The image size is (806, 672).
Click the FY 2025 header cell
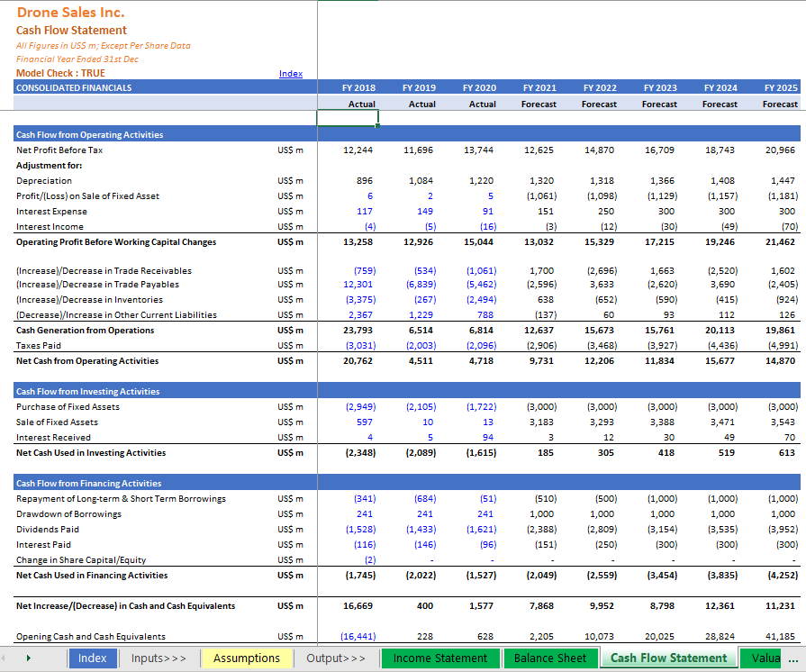[x=781, y=88]
